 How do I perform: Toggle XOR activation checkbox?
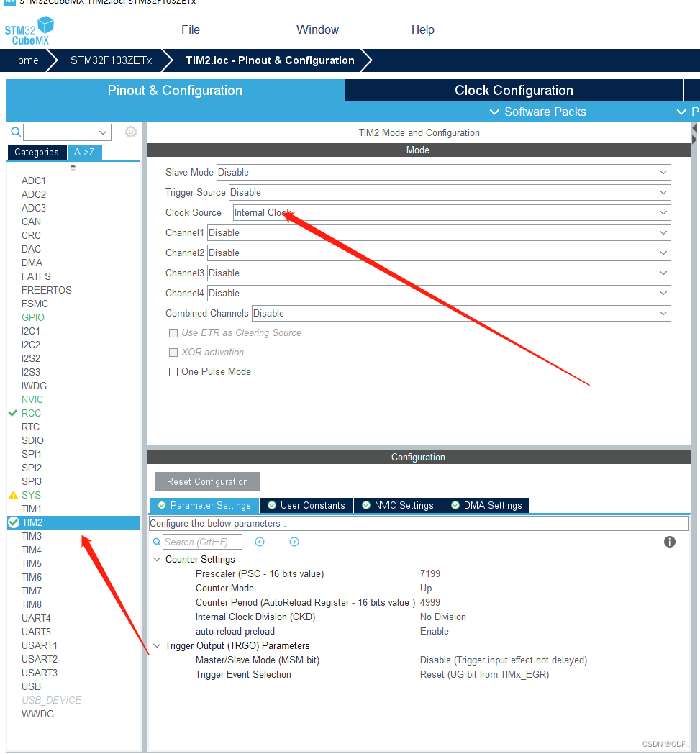(x=173, y=353)
